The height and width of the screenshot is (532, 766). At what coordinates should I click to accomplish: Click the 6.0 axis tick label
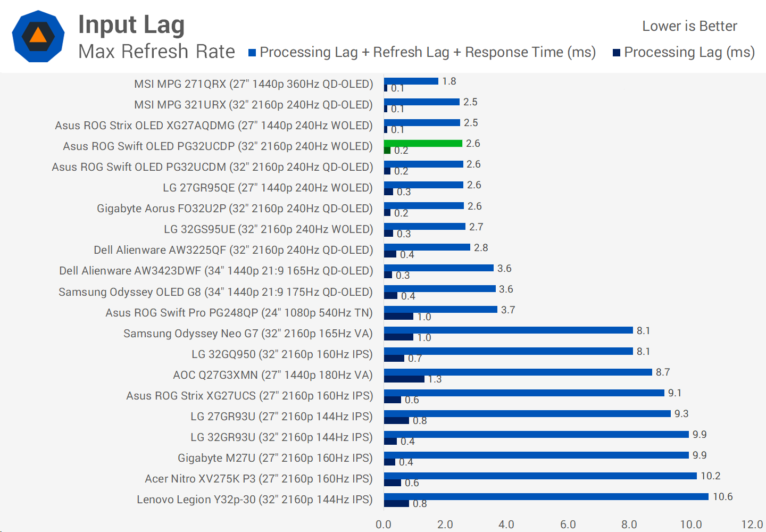coord(568,525)
